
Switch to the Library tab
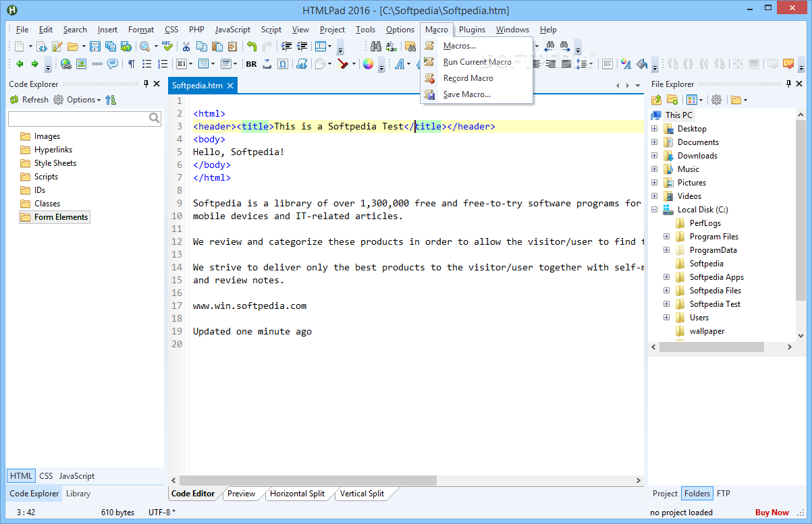78,494
